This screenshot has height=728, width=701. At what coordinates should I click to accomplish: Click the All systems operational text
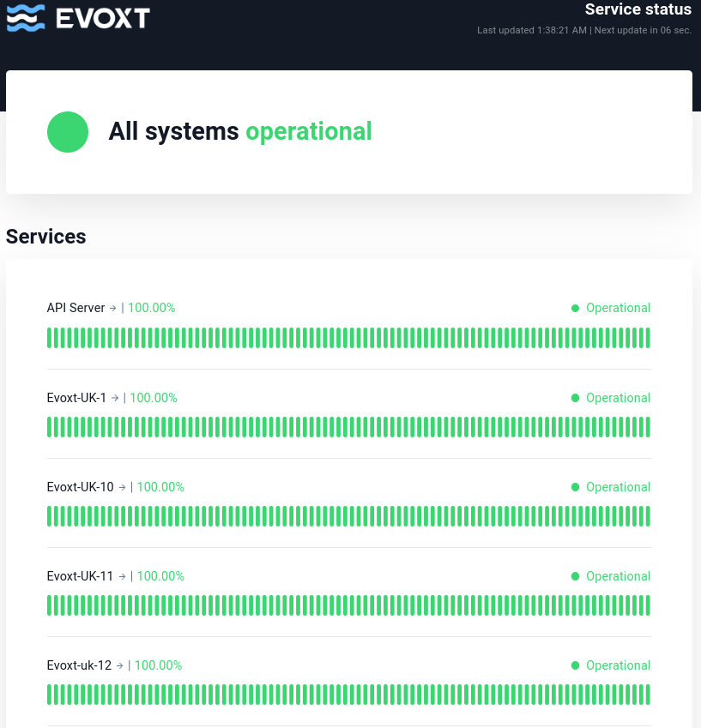coord(240,132)
